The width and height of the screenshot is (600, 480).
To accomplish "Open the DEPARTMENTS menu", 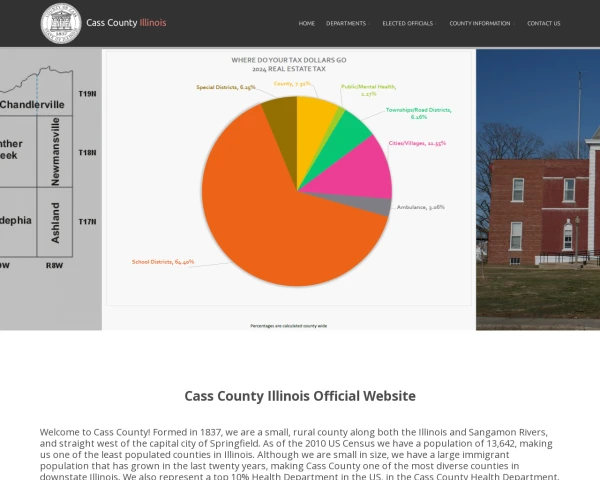I will [x=346, y=23].
